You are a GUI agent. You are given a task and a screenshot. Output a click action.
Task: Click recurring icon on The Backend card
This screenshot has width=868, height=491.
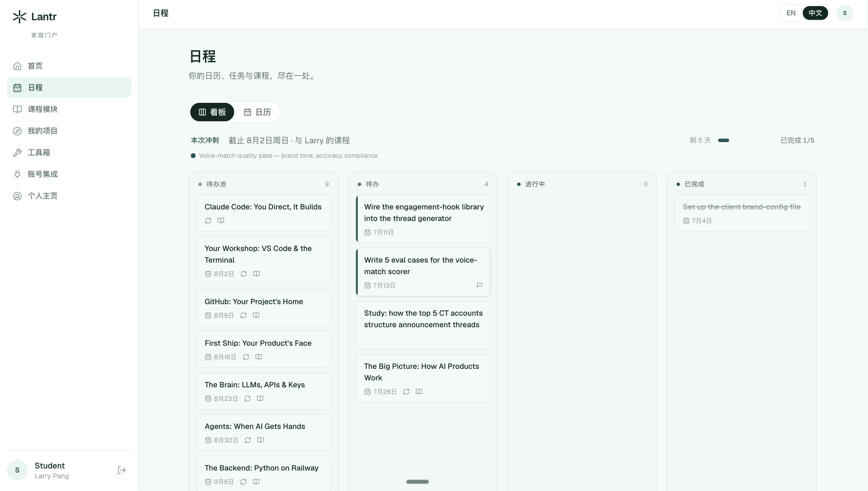243,481
